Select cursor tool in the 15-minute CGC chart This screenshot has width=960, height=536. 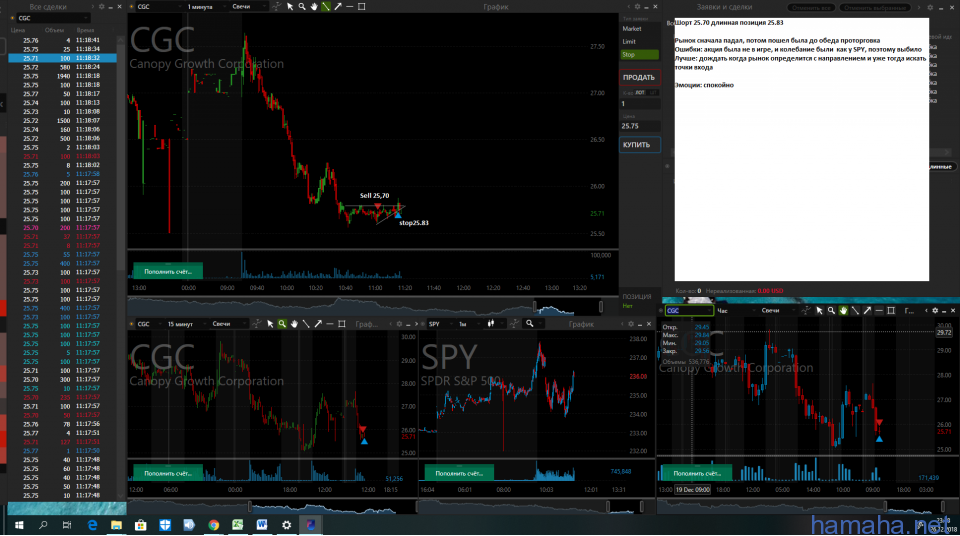pos(270,324)
